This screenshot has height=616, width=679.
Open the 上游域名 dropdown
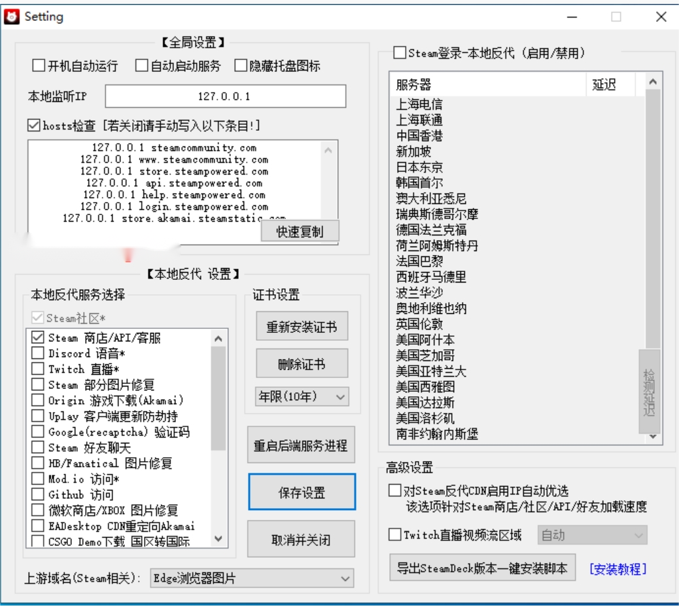click(x=251, y=578)
